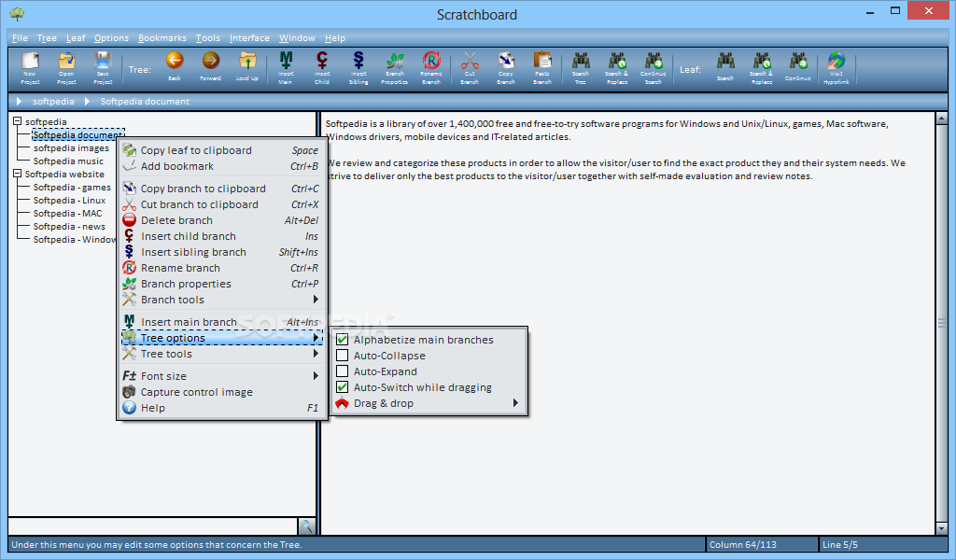Collapse the softpedia tree node

pos(18,121)
